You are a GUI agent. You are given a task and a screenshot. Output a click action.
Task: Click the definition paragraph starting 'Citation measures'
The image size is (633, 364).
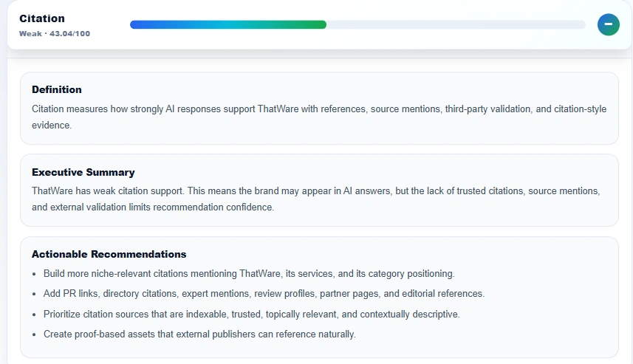319,117
